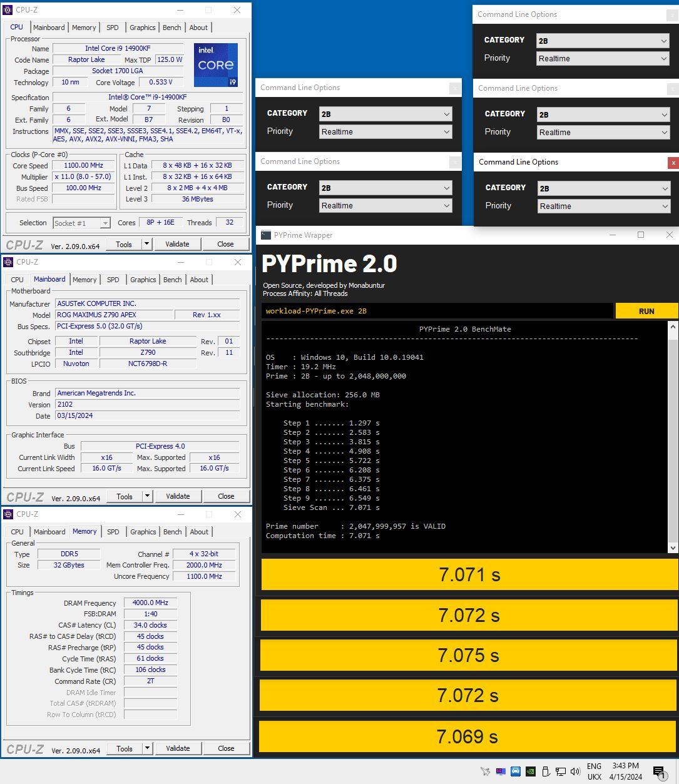This screenshot has width=679, height=784.
Task: Switch to the CPU tab in the Memory CPU-Z window
Action: pyautogui.click(x=17, y=532)
